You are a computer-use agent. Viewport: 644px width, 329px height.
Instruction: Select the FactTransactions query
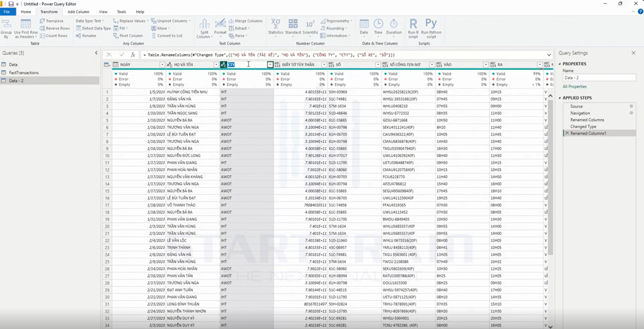pos(24,72)
